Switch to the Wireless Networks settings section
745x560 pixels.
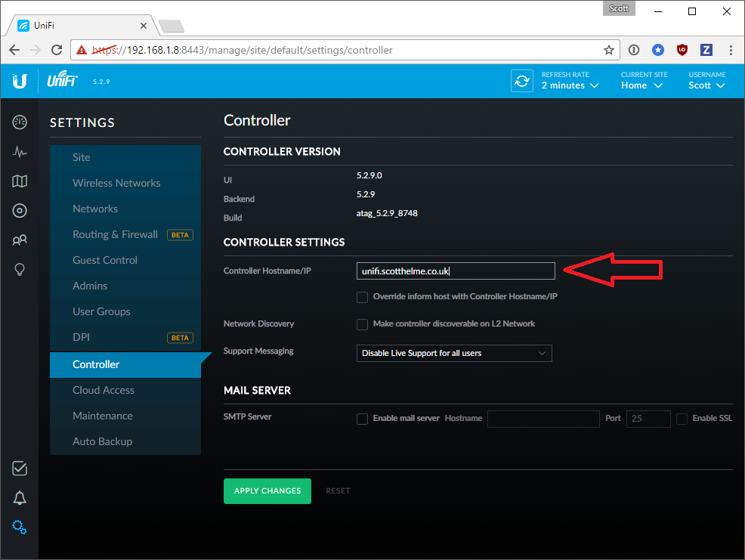116,183
